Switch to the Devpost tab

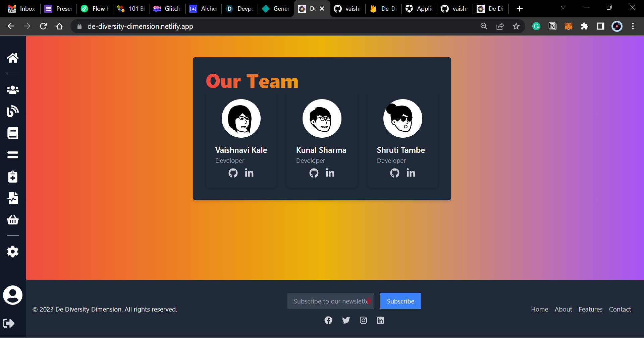239,9
